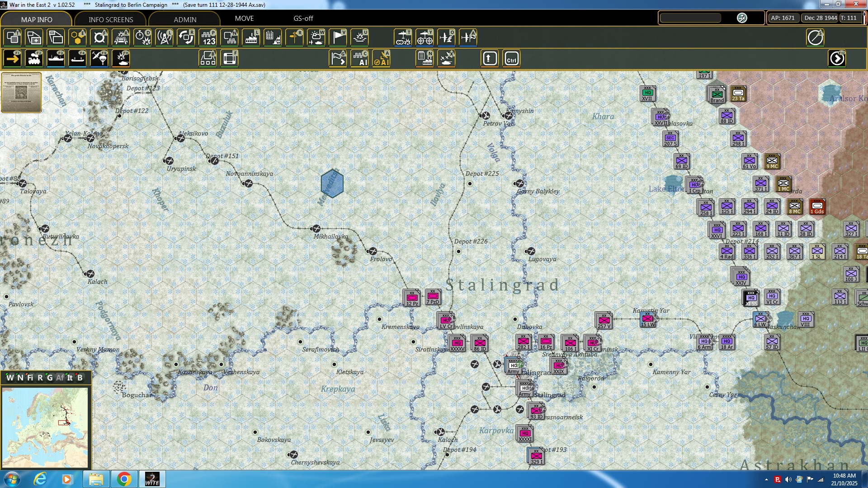Image resolution: width=868 pixels, height=488 pixels.
Task: Select naval transport mode ship icon
Action: click(x=56, y=59)
